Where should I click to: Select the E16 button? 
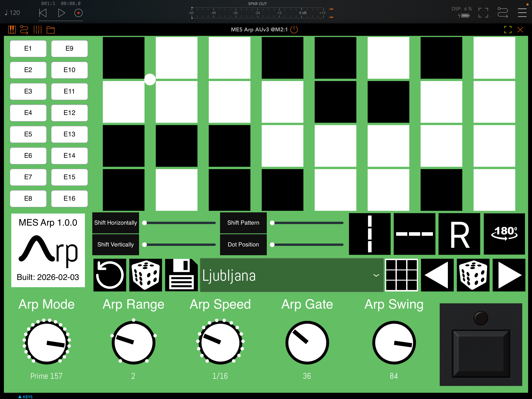click(70, 199)
